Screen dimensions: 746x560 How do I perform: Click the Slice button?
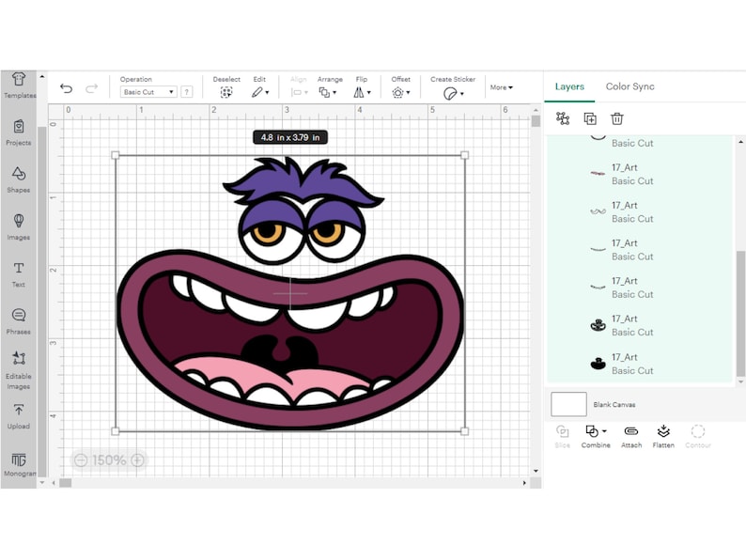(563, 436)
